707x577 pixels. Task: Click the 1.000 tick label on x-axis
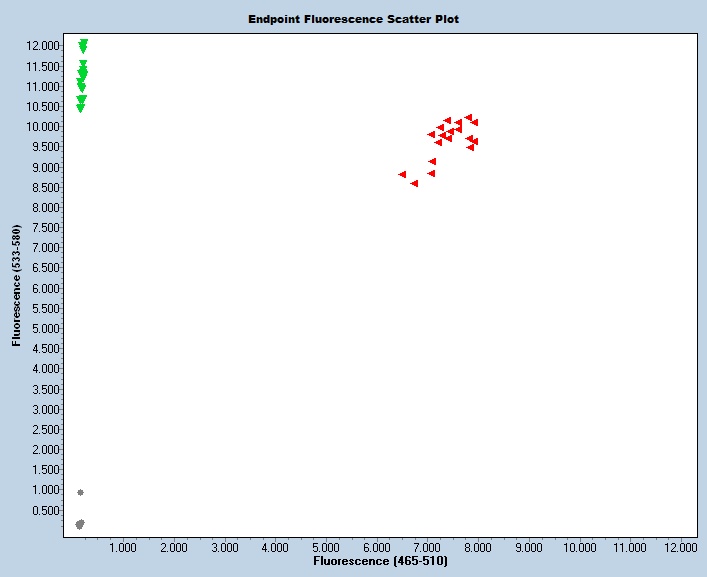[x=122, y=548]
